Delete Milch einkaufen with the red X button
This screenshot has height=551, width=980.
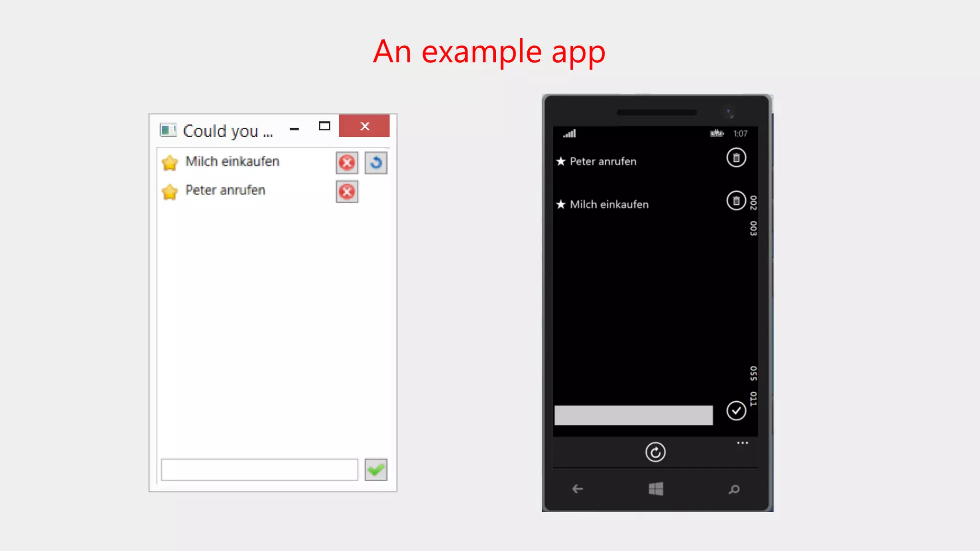[347, 163]
